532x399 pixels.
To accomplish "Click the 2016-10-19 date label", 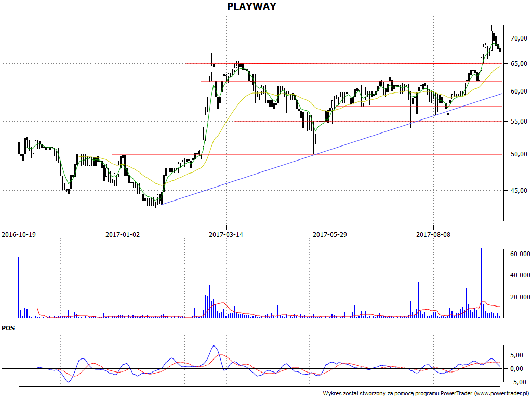I will point(19,234).
